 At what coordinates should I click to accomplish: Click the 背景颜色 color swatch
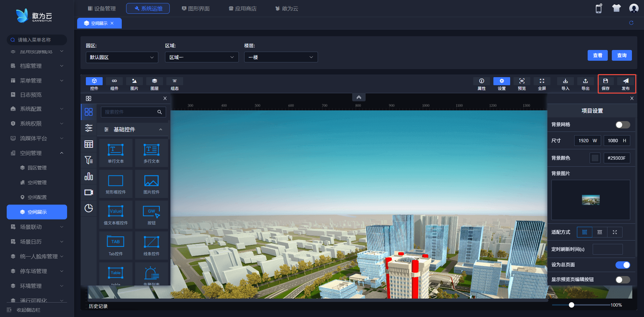pyautogui.click(x=595, y=158)
